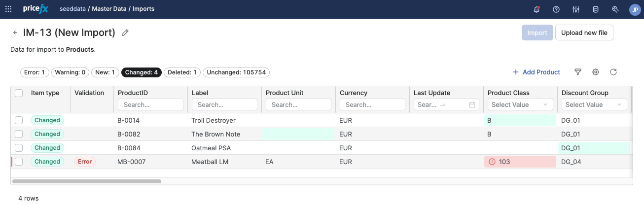The height and width of the screenshot is (205, 644).
Task: Open the help question mark icon
Action: pos(556,9)
